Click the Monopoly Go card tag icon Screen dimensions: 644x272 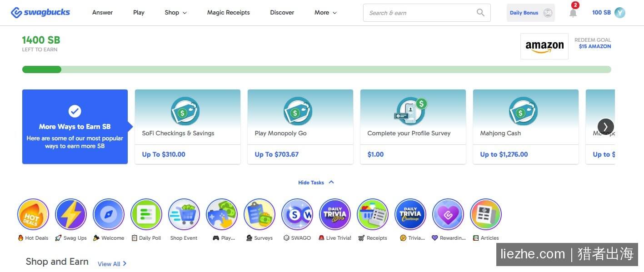298,111
